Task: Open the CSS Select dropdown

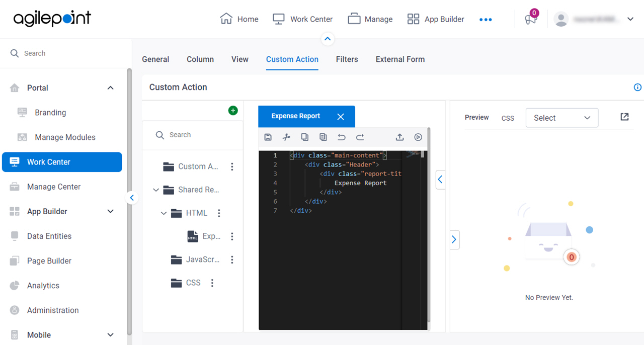Action: click(562, 118)
